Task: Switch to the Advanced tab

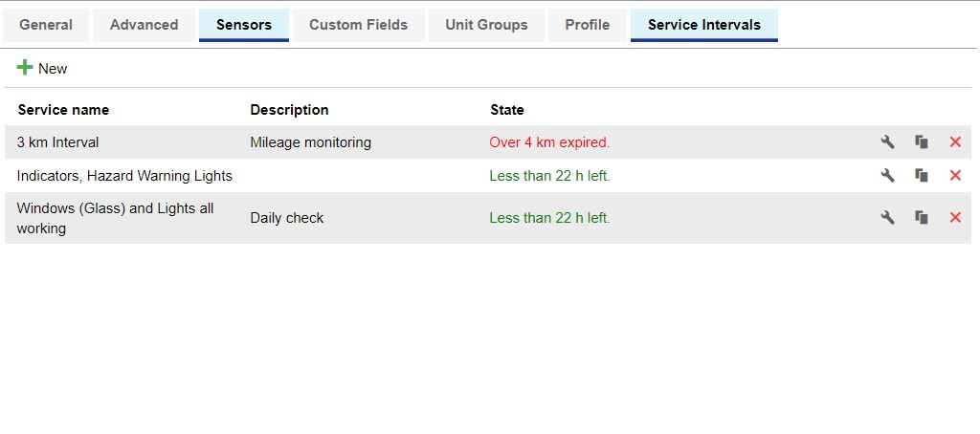Action: tap(144, 25)
